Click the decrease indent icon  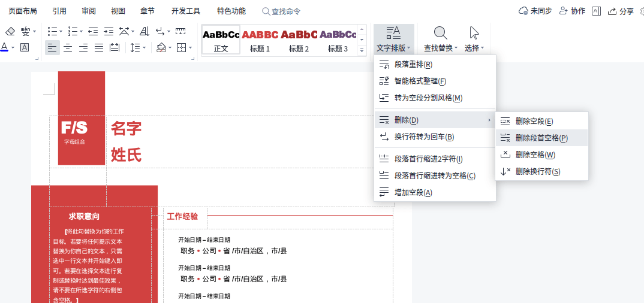93,31
